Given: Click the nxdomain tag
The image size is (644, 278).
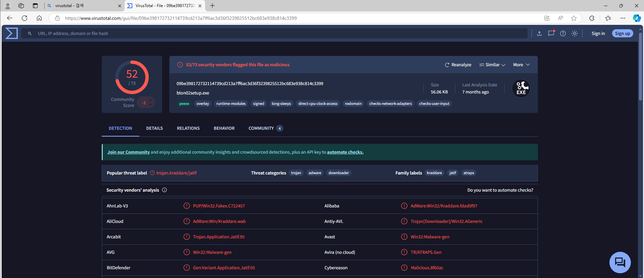Looking at the screenshot, I should coord(353,104).
